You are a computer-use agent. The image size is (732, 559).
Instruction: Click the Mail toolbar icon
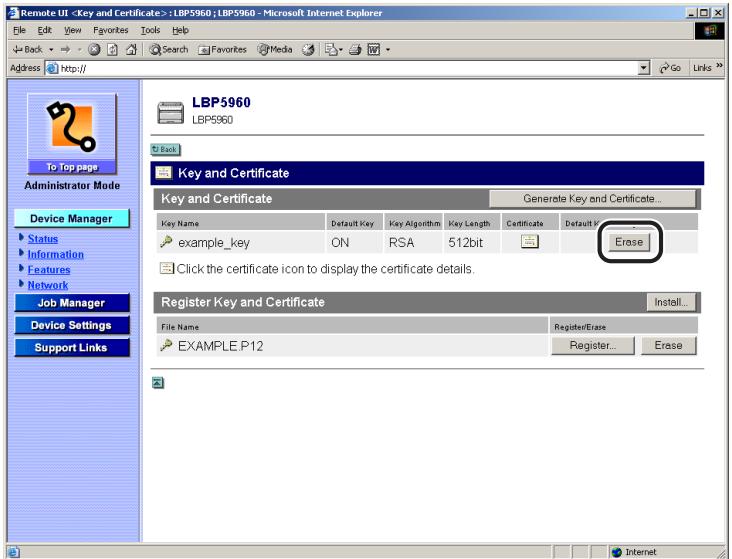pyautogui.click(x=333, y=50)
